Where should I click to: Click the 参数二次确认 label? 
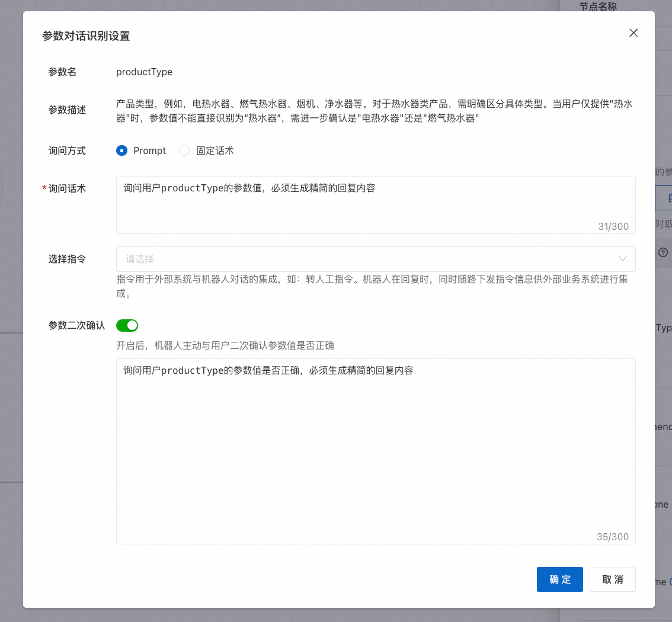pos(76,326)
